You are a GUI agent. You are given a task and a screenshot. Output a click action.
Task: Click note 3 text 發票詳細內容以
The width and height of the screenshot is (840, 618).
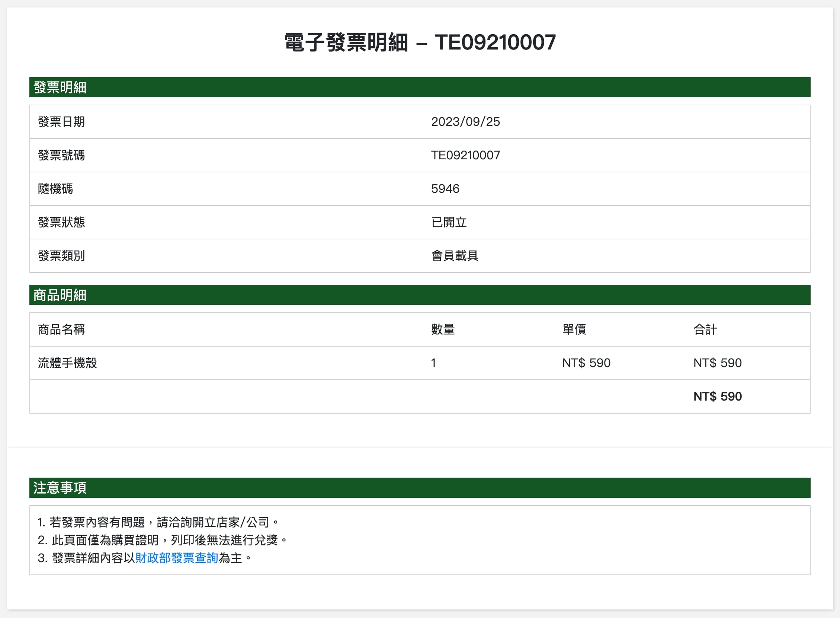pyautogui.click(x=93, y=558)
